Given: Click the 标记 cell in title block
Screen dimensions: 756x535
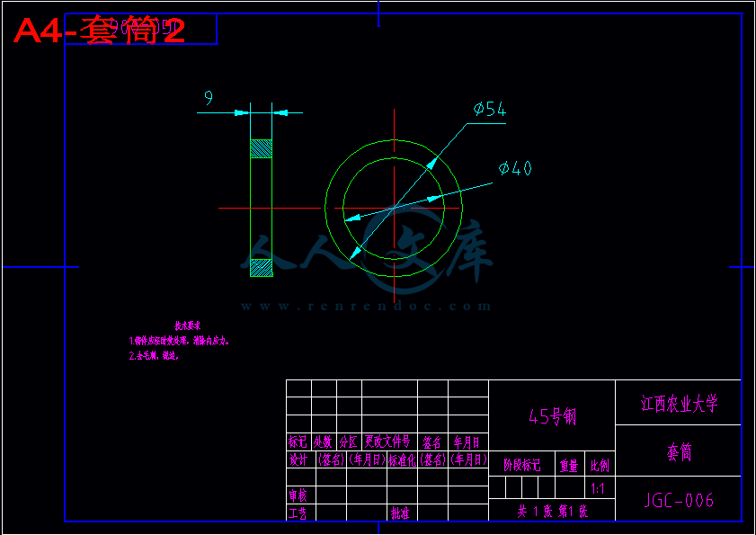Looking at the screenshot, I should pyautogui.click(x=298, y=441).
